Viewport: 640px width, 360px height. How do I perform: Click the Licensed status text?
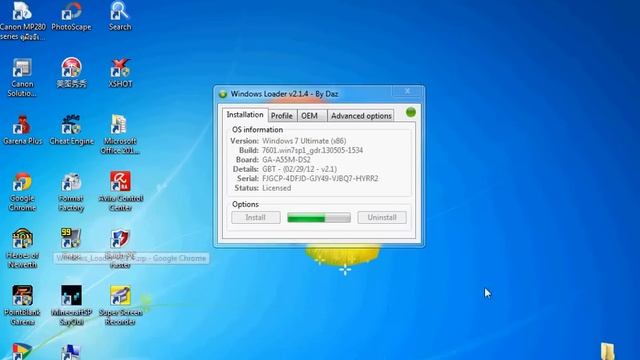pyautogui.click(x=276, y=188)
